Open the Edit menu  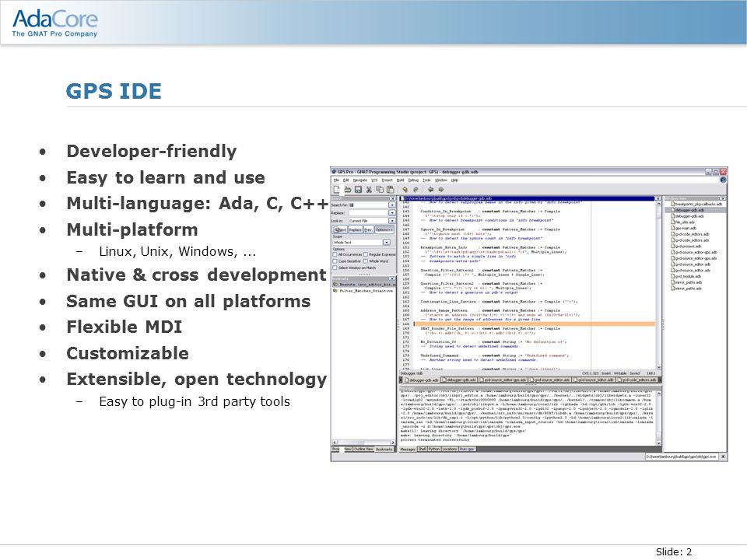coord(345,180)
